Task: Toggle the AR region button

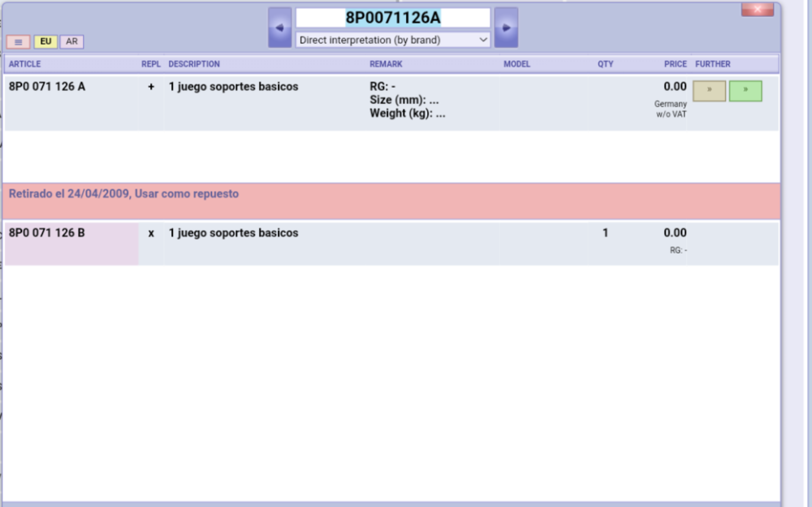Action: pyautogui.click(x=71, y=41)
